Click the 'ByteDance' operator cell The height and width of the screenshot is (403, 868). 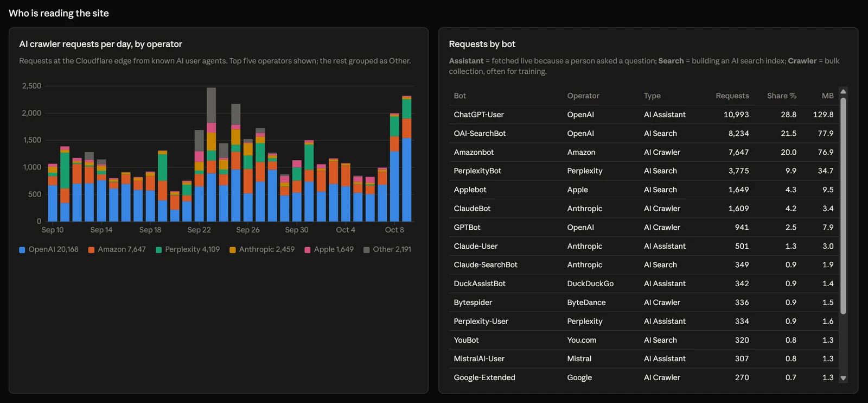(586, 303)
